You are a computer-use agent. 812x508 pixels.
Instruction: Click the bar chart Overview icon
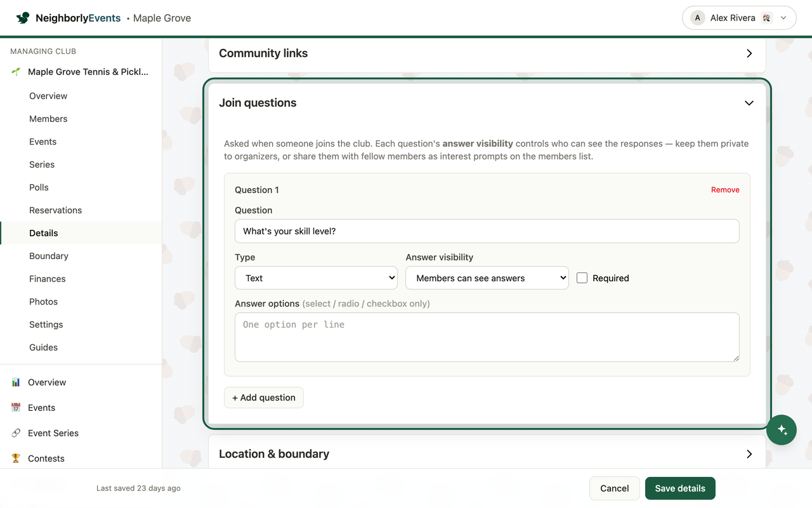[16, 382]
